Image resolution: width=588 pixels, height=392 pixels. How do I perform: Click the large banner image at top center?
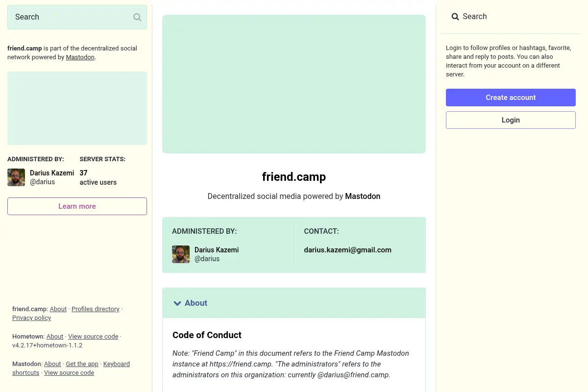294,84
